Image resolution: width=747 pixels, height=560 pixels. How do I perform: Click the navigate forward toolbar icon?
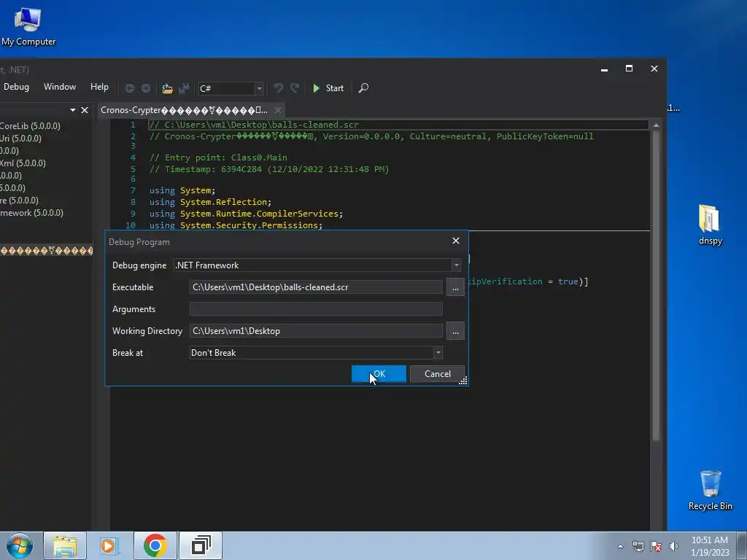point(146,88)
